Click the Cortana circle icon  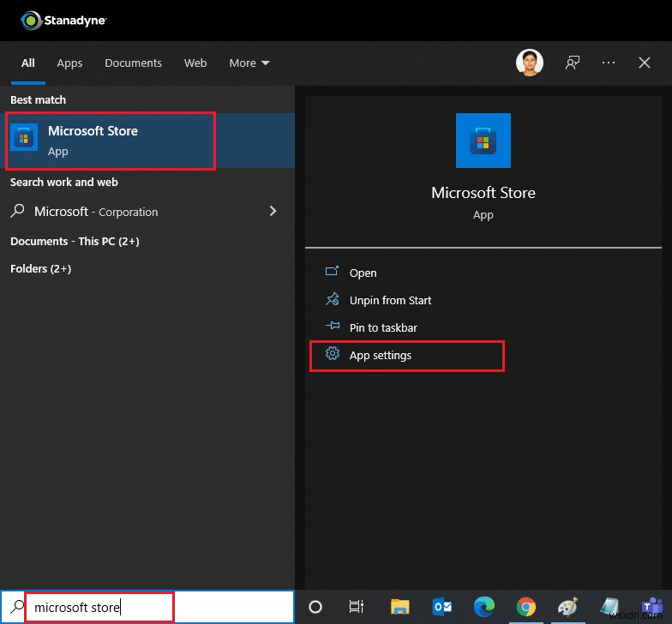pyautogui.click(x=315, y=607)
